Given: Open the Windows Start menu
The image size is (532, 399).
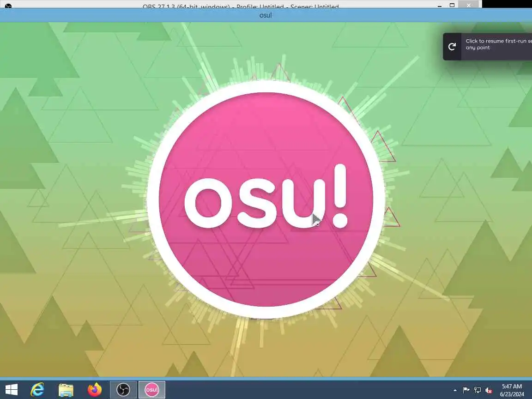Looking at the screenshot, I should click(12, 389).
